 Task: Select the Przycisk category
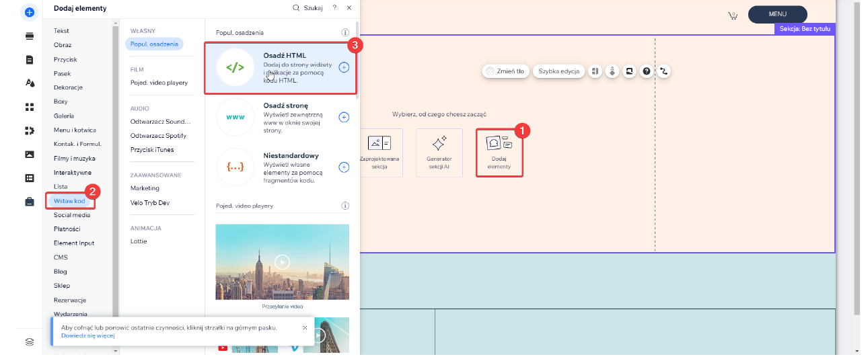pos(65,59)
